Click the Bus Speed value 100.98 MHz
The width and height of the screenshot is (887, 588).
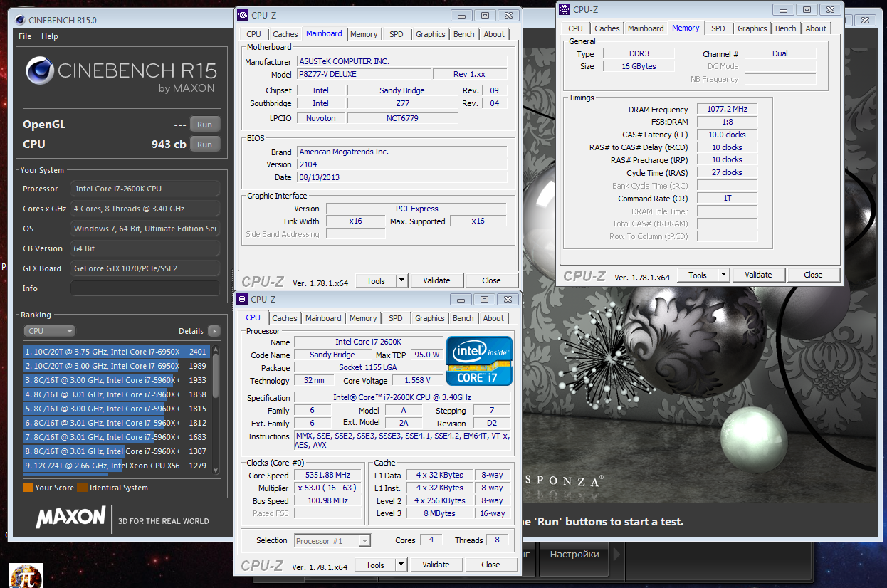(328, 501)
